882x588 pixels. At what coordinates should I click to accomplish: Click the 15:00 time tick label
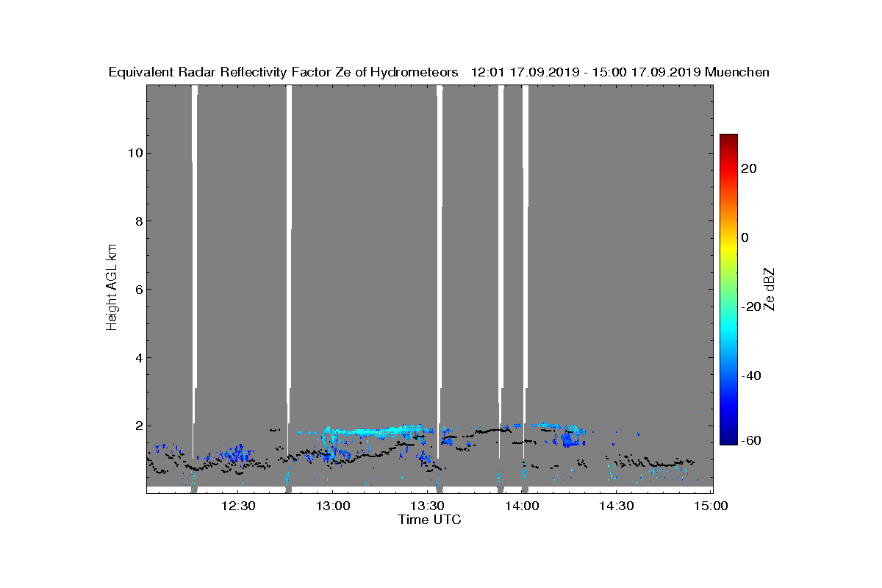711,506
